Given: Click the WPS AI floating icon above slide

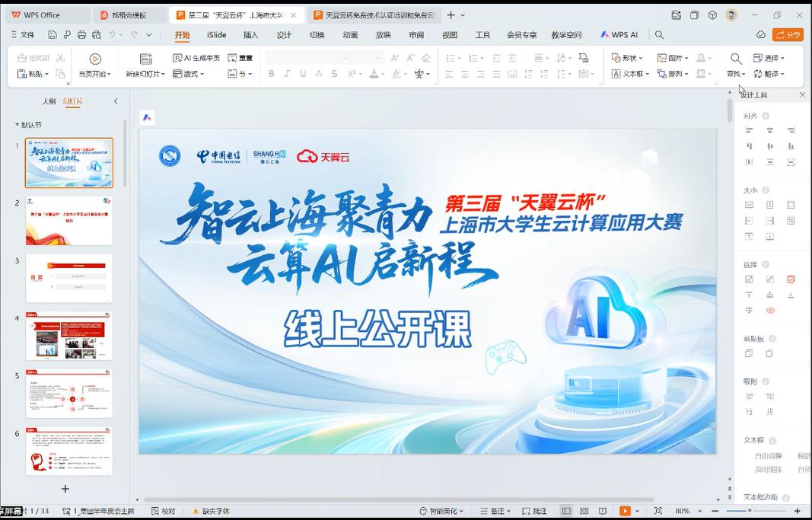Looking at the screenshot, I should [148, 117].
